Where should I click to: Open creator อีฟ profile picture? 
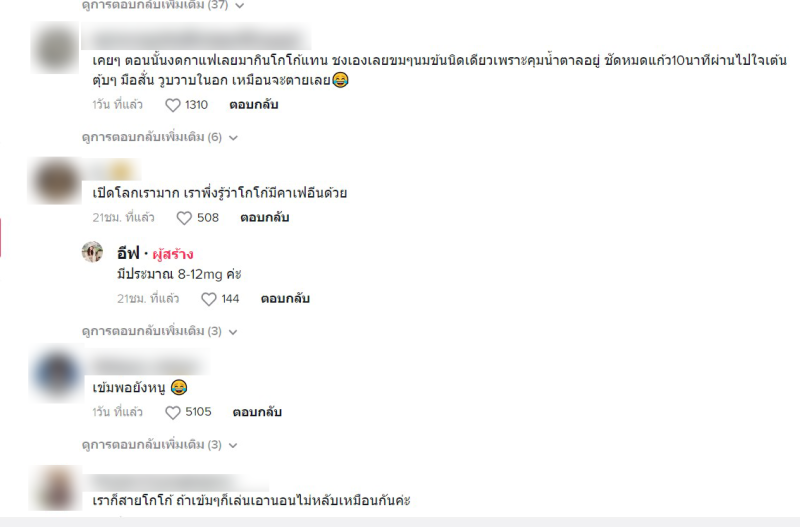pyautogui.click(x=92, y=252)
